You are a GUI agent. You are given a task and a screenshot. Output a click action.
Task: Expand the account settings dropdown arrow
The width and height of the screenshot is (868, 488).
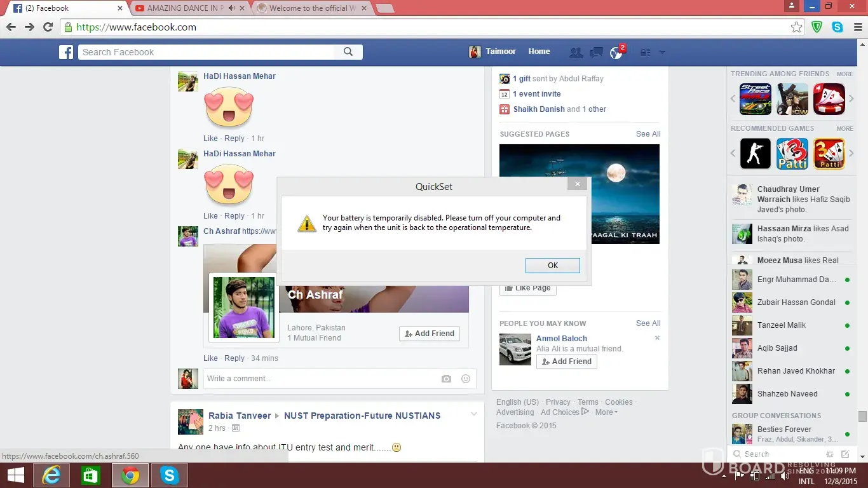(x=662, y=53)
